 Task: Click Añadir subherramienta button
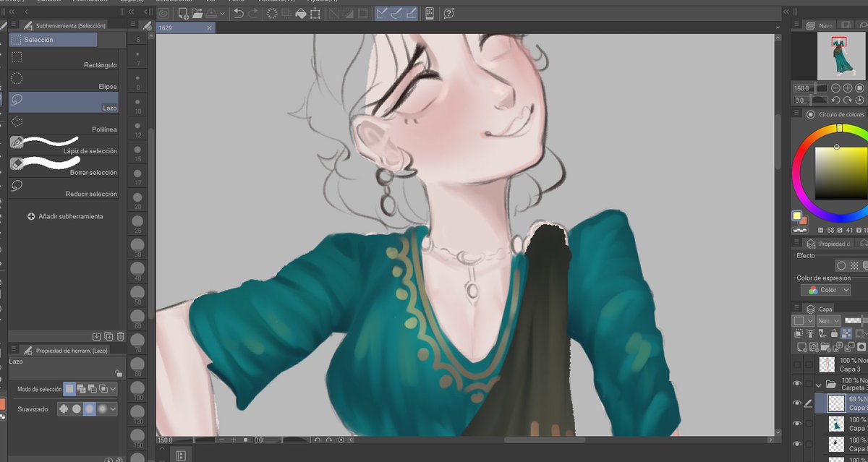65,216
